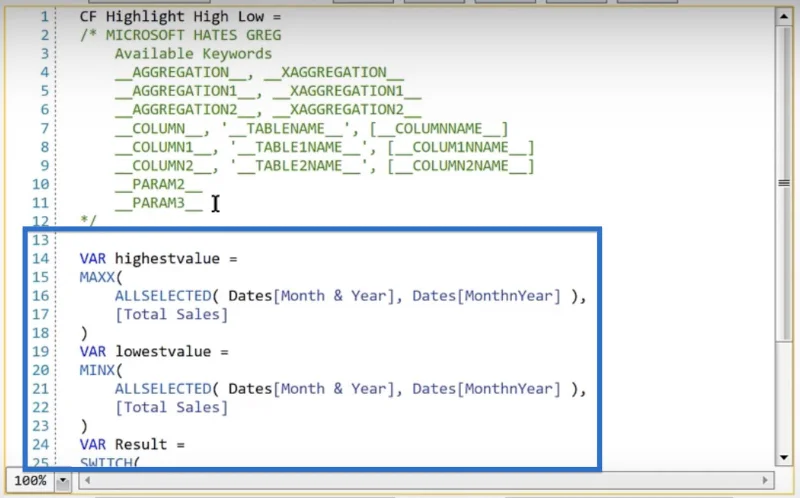Click the '__XAGGREGATION1__' keyword
Viewport: 800px width, 498px height.
click(347, 91)
